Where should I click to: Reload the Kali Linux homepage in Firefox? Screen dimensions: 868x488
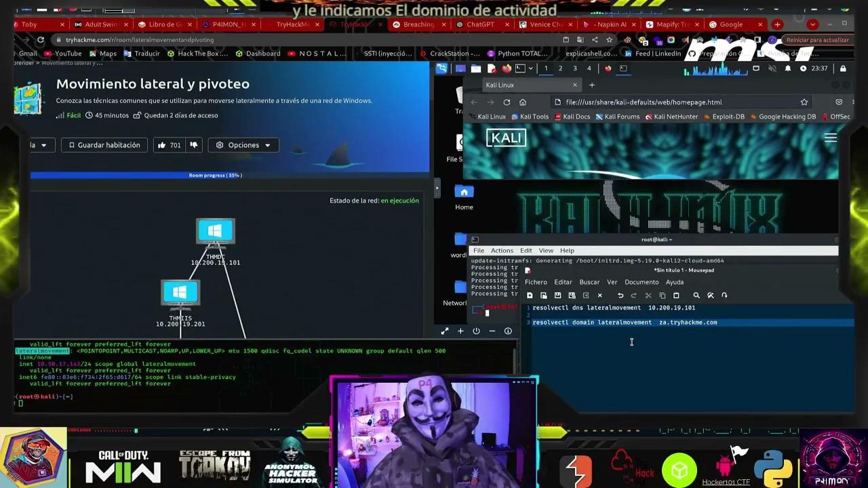(507, 102)
